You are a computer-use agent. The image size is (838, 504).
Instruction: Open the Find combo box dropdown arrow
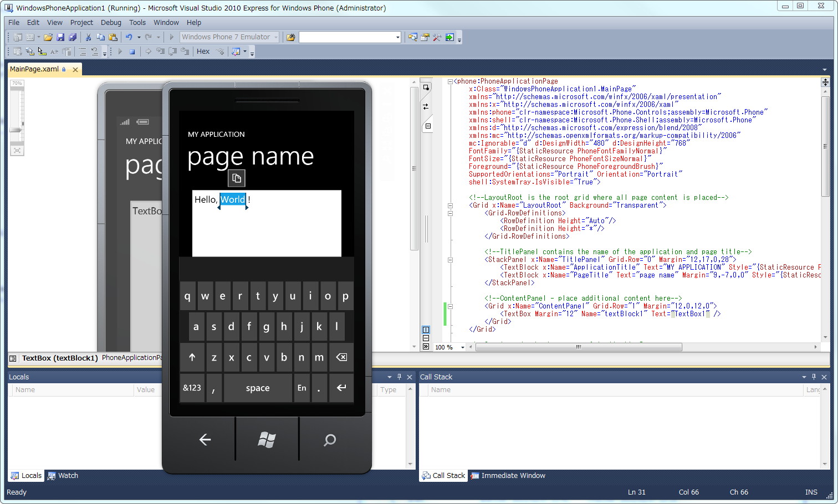(x=397, y=37)
